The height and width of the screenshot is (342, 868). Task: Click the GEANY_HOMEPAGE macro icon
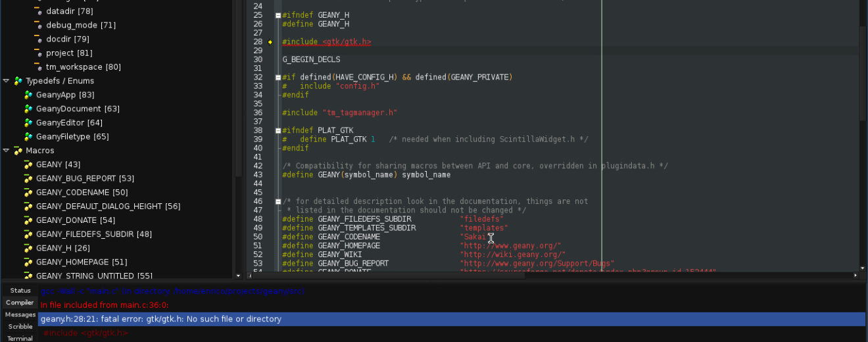[28, 262]
